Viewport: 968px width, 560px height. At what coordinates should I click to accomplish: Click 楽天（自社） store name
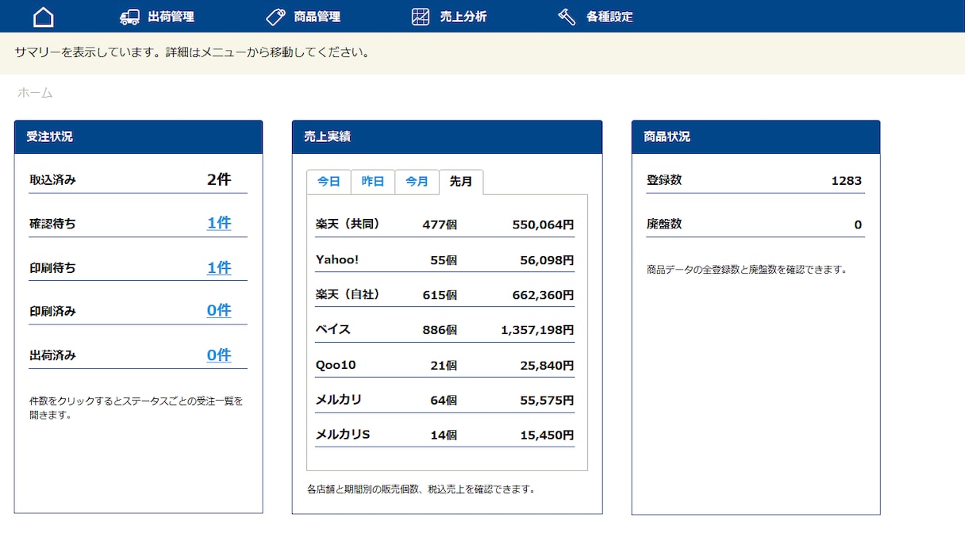click(348, 294)
